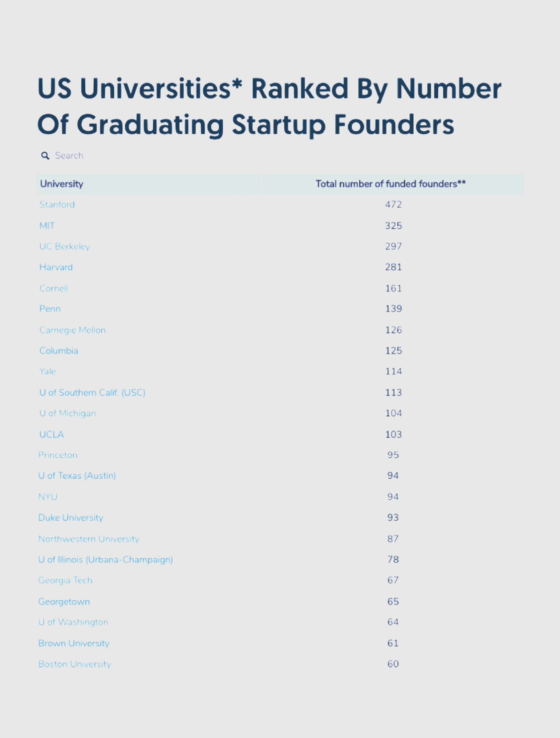
Task: Sort by Total number of funded founders
Action: coord(390,184)
